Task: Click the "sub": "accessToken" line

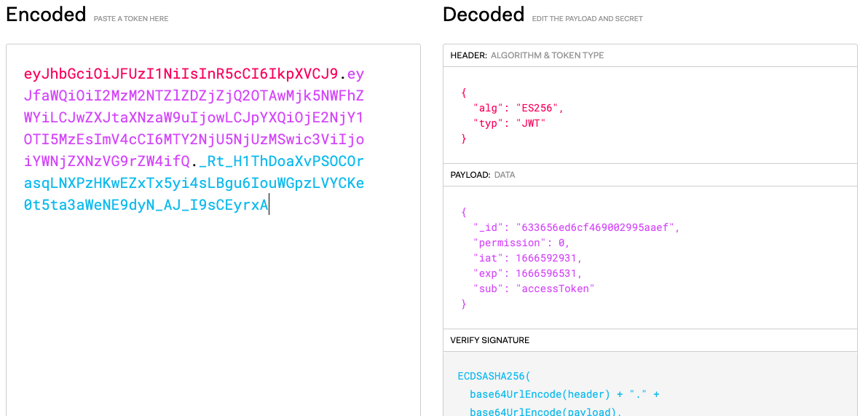Action: [534, 289]
